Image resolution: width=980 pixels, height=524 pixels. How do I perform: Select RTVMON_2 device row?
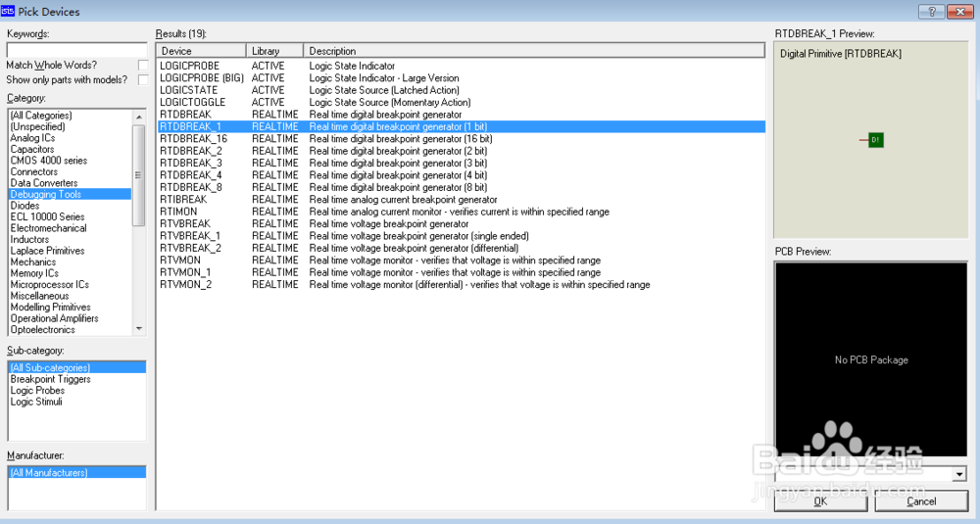(461, 284)
